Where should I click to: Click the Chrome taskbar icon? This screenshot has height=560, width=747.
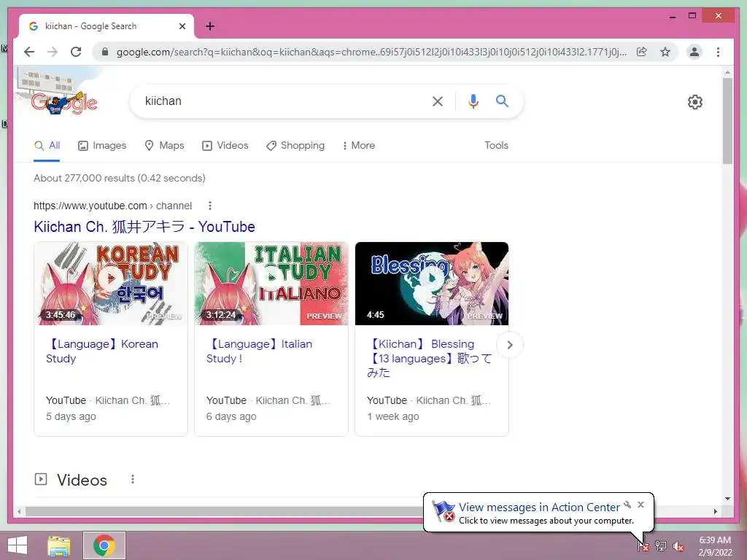click(x=104, y=545)
